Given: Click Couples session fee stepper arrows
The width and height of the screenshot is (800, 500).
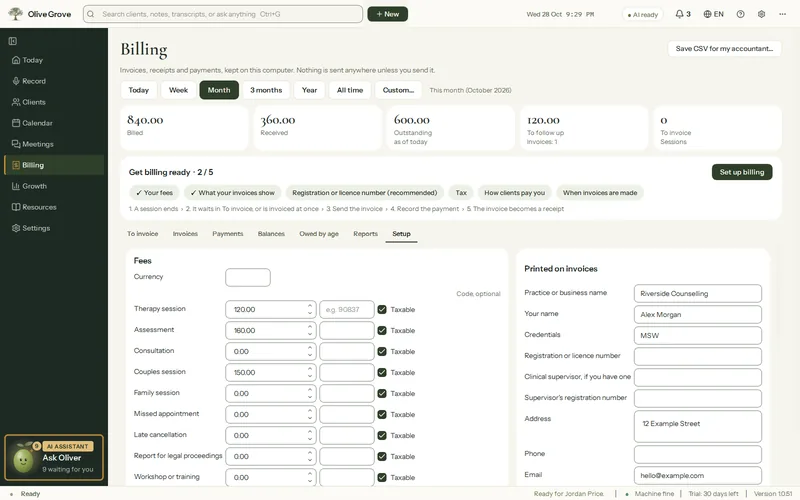Looking at the screenshot, I should pos(310,372).
